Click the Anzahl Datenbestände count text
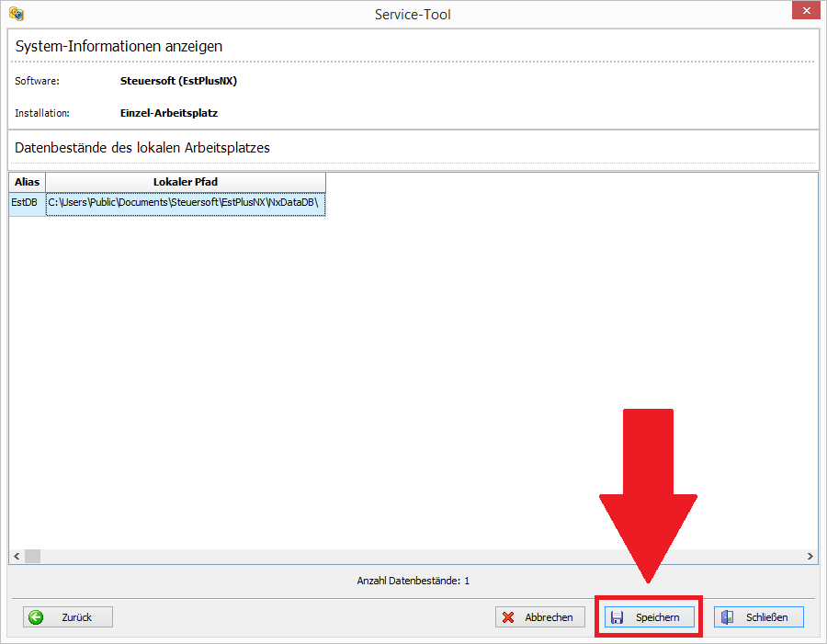The width and height of the screenshot is (827, 644). [413, 581]
